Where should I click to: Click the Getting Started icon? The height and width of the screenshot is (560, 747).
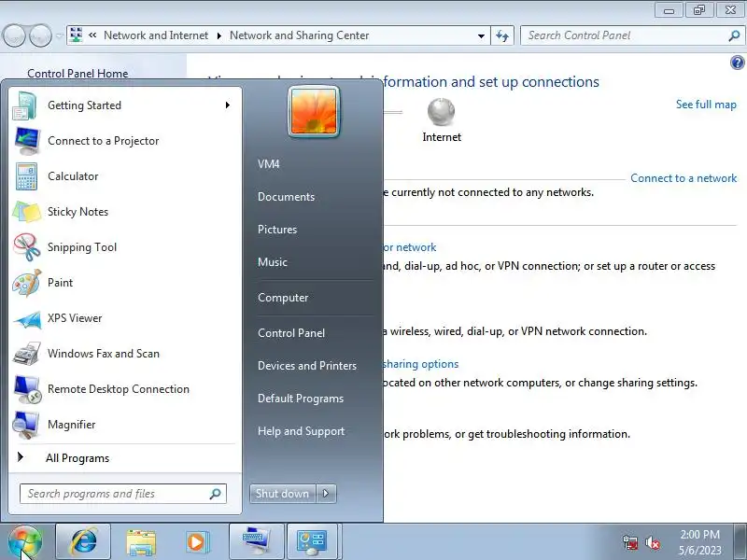click(x=26, y=105)
